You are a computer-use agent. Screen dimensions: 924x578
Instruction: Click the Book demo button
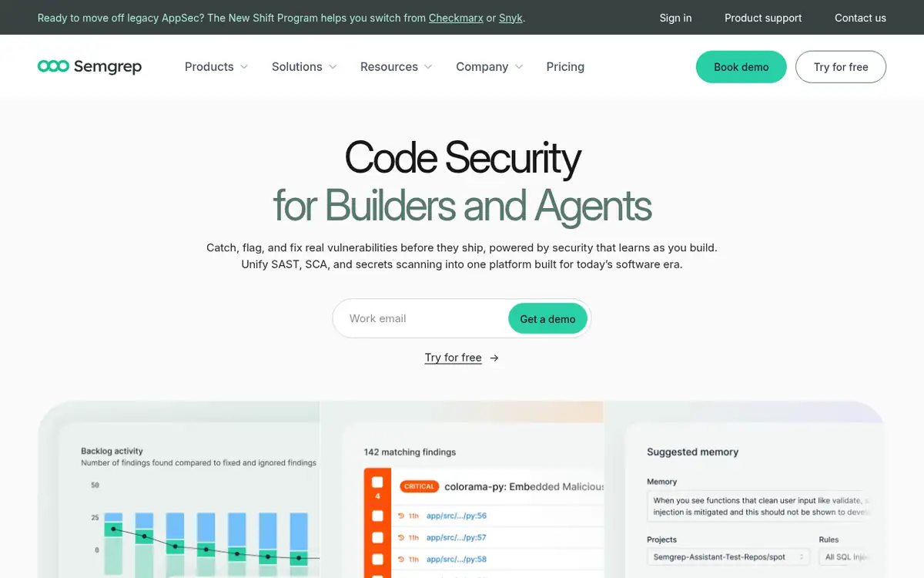(x=741, y=67)
